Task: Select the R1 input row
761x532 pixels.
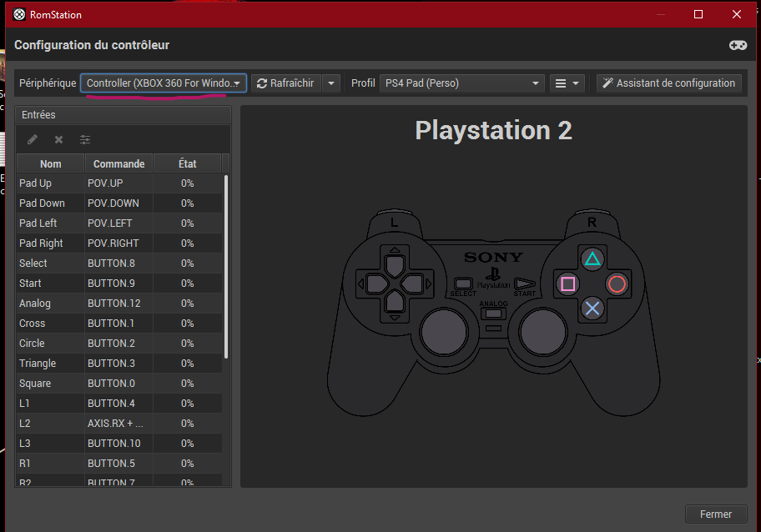Action: click(x=119, y=463)
